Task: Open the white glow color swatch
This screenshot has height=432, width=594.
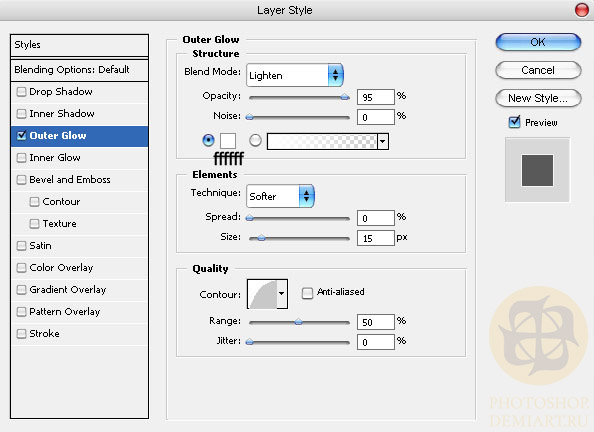Action: pyautogui.click(x=228, y=141)
